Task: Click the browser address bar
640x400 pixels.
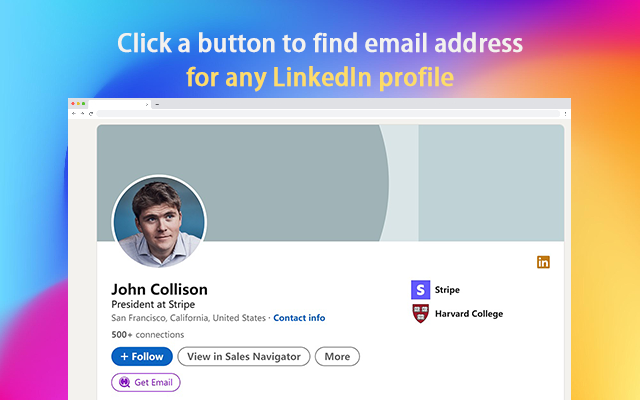Action: (328, 114)
